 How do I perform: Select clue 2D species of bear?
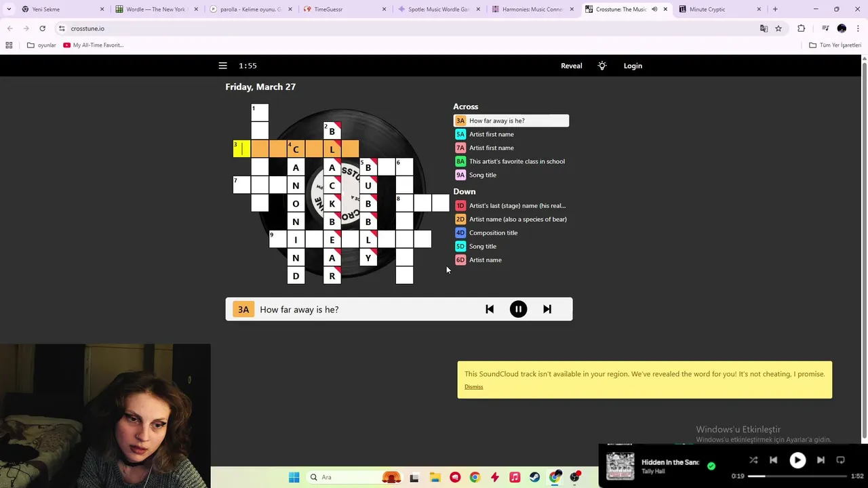pos(511,219)
